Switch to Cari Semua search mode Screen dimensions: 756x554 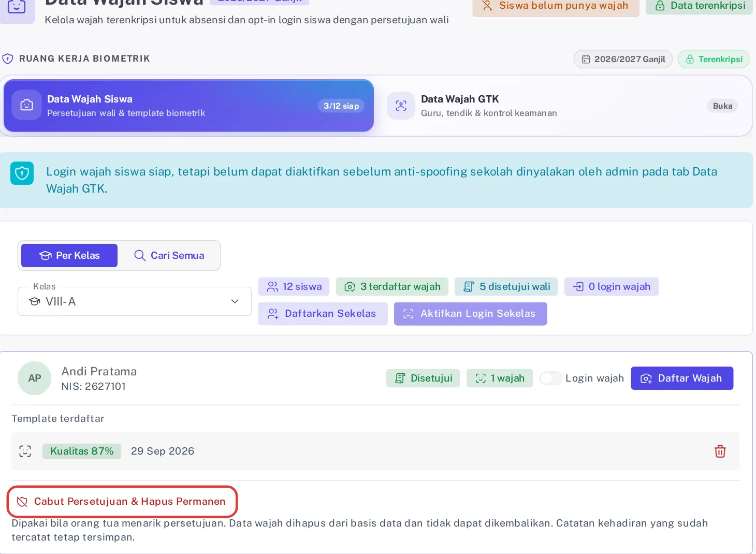coord(169,255)
